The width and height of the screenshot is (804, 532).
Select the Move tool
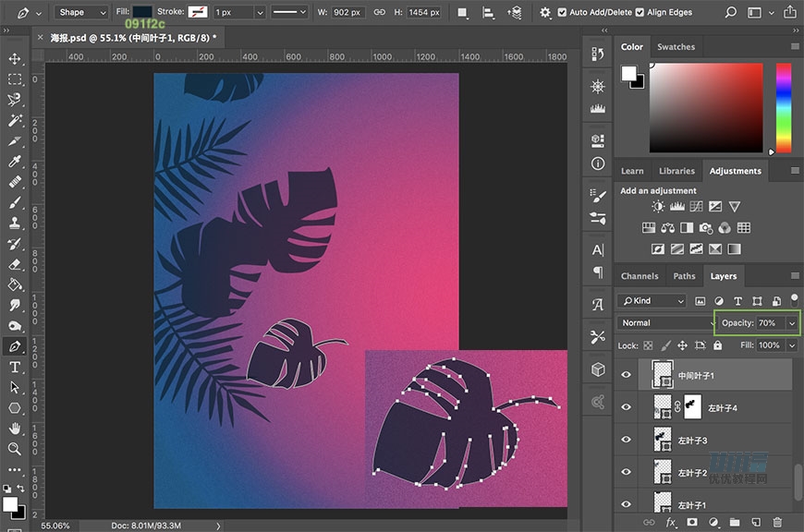click(x=15, y=59)
